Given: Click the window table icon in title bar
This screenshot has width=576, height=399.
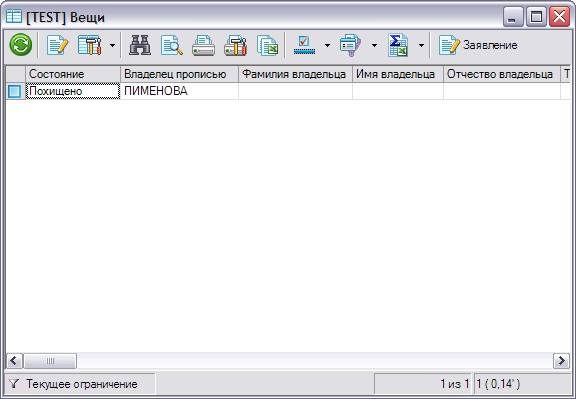Looking at the screenshot, I should tap(14, 17).
